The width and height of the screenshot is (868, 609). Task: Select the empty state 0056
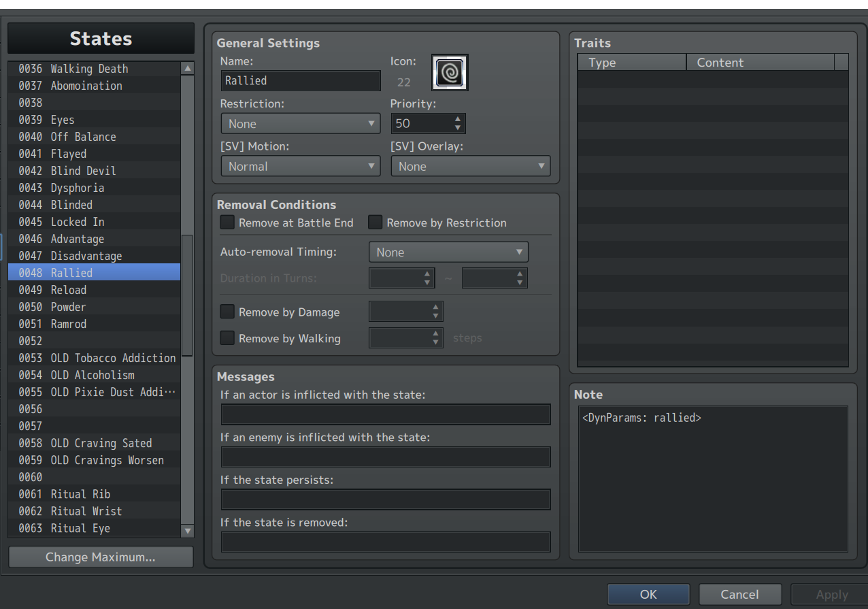point(95,409)
